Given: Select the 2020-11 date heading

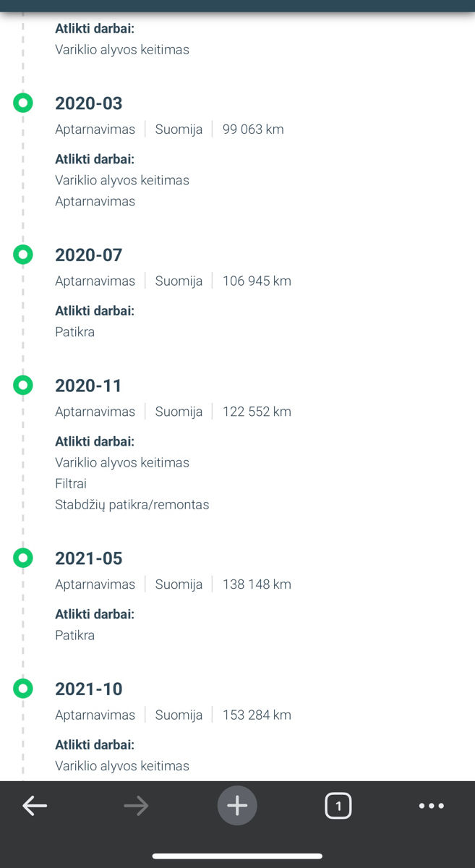Looking at the screenshot, I should pos(88,386).
